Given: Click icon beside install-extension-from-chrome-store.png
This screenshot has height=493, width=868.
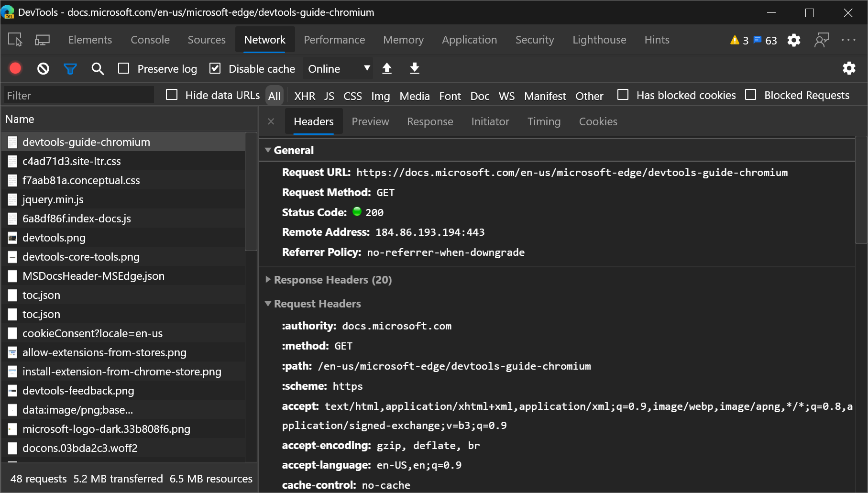Looking at the screenshot, I should coord(12,372).
